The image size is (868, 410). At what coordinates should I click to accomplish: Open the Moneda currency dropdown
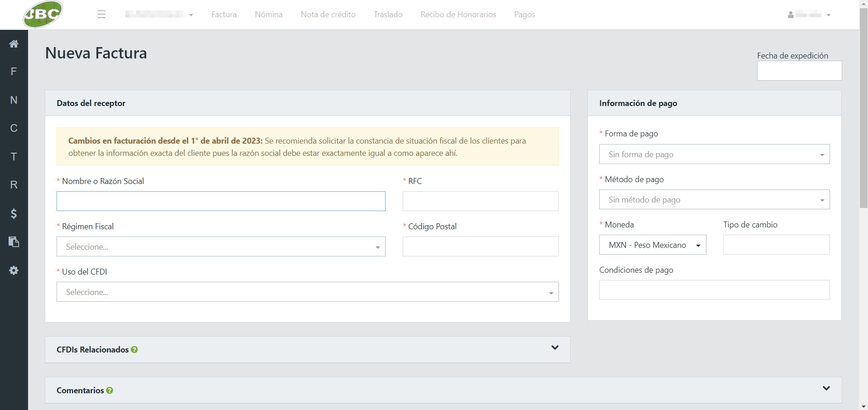pyautogui.click(x=653, y=245)
